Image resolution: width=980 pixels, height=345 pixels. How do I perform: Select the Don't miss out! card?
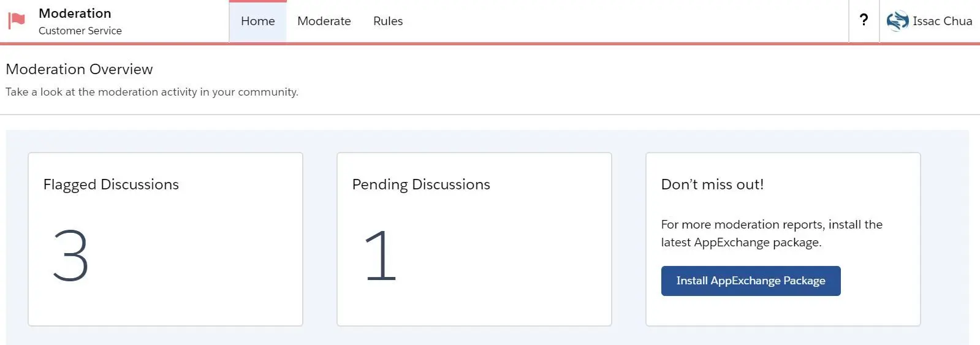click(x=783, y=239)
